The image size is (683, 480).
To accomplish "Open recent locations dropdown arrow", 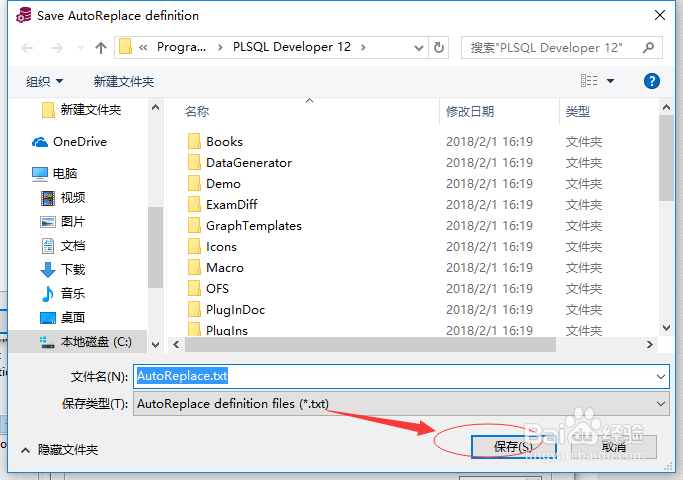I will coord(80,47).
